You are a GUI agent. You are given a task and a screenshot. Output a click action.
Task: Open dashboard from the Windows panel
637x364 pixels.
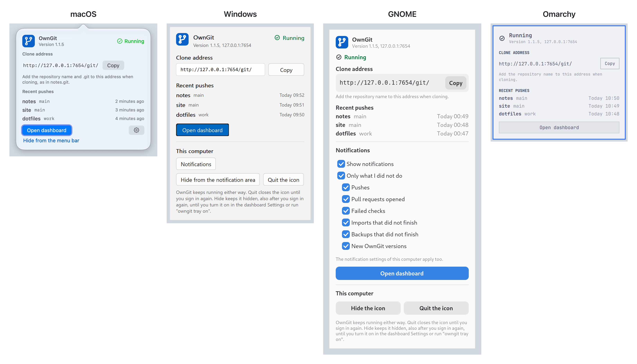point(202,130)
